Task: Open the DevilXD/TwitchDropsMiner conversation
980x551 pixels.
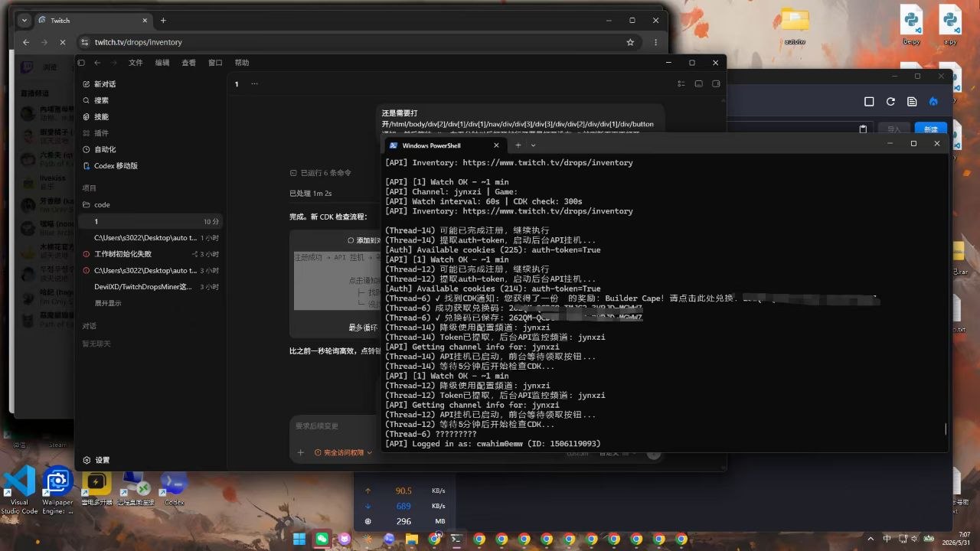Action: (150, 287)
